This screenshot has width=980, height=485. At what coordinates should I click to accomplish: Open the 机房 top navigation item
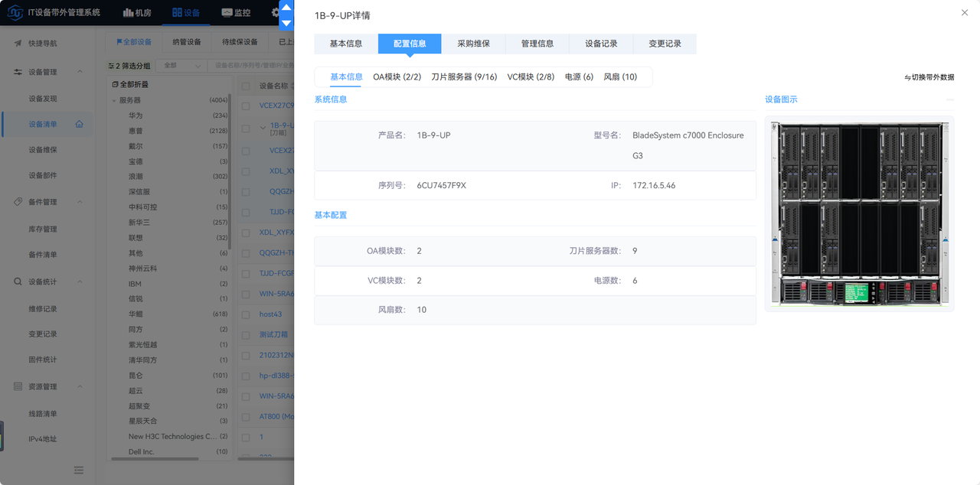(x=137, y=13)
